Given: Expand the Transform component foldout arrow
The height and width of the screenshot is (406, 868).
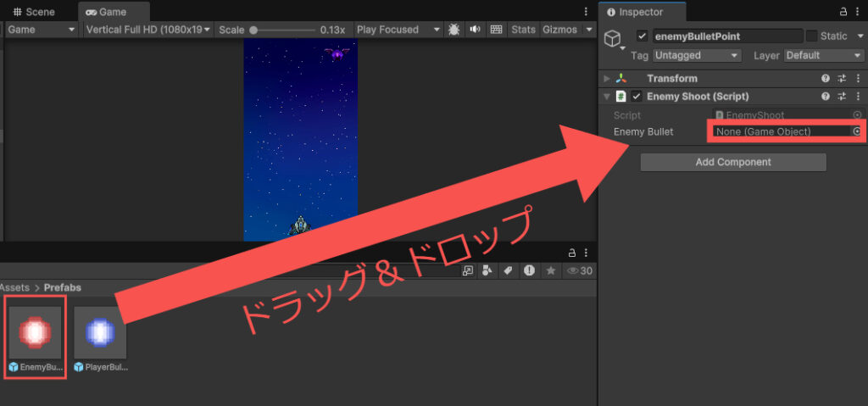Looking at the screenshot, I should (607, 79).
